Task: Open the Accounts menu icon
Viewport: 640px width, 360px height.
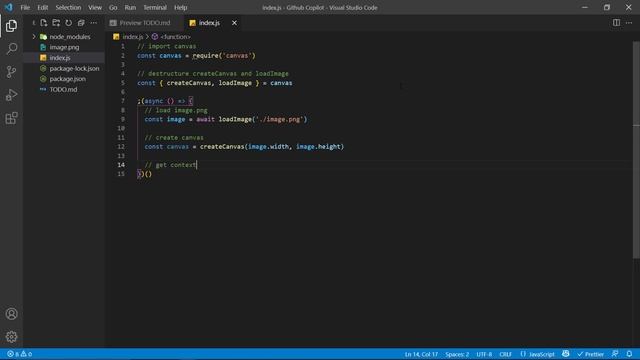Action: click(x=11, y=313)
